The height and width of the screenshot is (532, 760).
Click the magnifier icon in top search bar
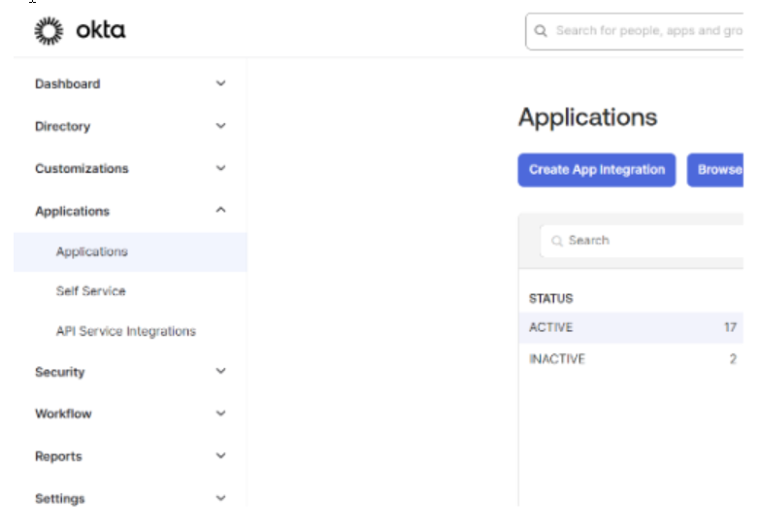[x=541, y=31]
